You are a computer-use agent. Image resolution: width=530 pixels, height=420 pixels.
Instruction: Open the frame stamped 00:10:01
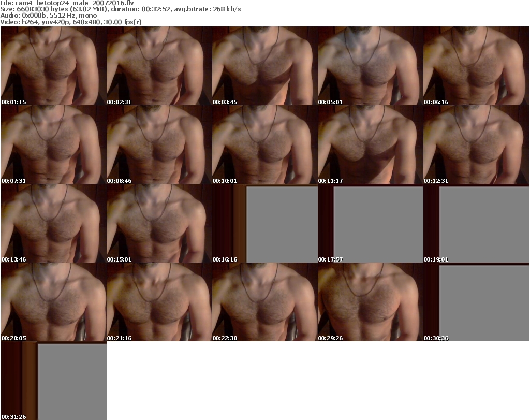point(264,144)
